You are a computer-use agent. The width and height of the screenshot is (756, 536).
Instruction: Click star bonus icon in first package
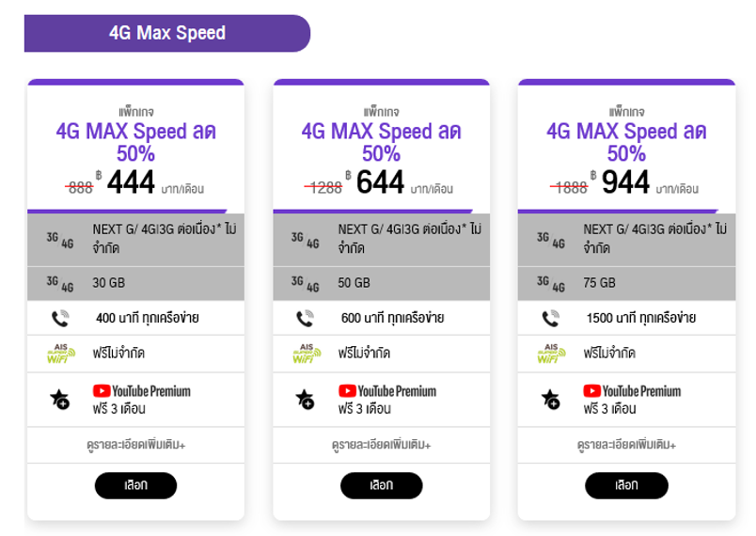tap(60, 399)
